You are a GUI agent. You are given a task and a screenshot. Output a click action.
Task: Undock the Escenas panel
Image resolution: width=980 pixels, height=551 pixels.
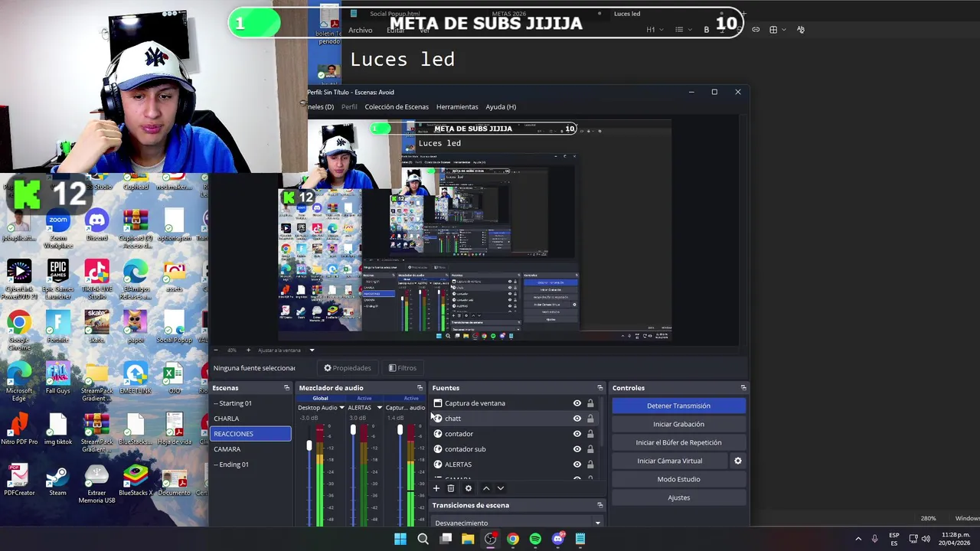286,388
